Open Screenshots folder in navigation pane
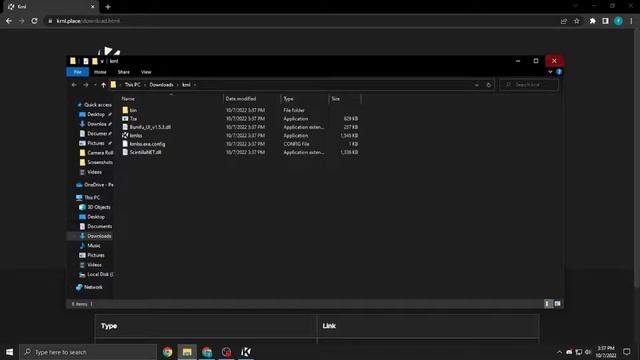Screen dimensions: 640x360 (x=96, y=162)
